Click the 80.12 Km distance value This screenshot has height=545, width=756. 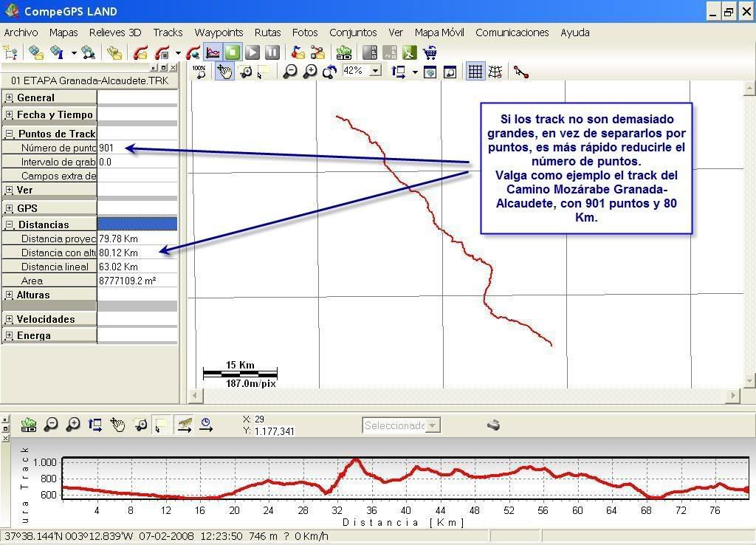click(x=119, y=253)
